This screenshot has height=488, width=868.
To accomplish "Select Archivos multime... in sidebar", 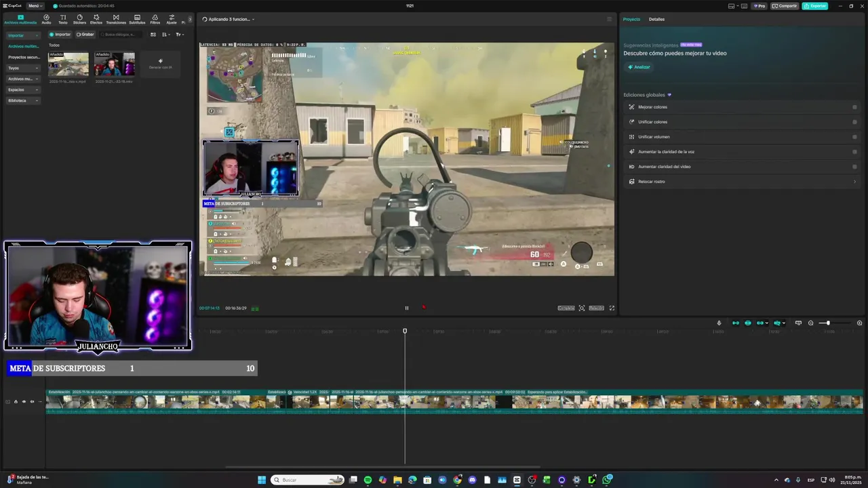I will (23, 46).
